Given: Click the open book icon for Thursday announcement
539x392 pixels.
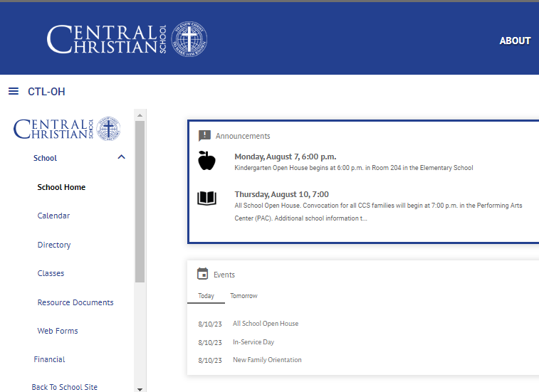Looking at the screenshot, I should [206, 198].
